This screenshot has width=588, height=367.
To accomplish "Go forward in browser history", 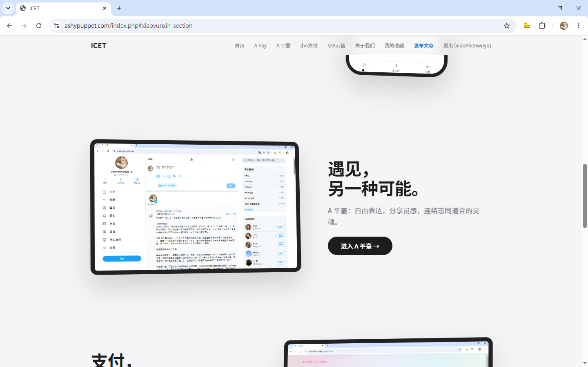I will (x=24, y=26).
